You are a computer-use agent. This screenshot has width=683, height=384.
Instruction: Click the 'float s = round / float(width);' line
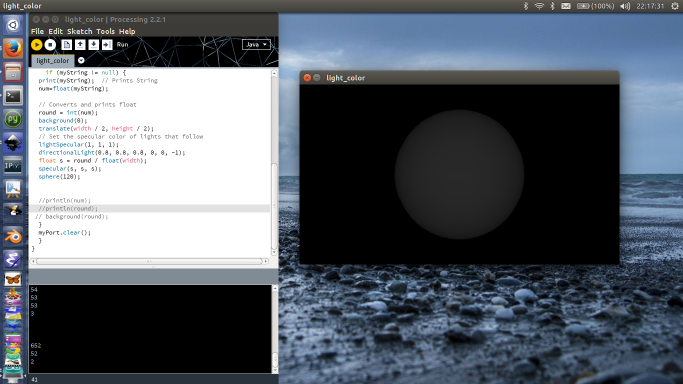tap(92, 160)
